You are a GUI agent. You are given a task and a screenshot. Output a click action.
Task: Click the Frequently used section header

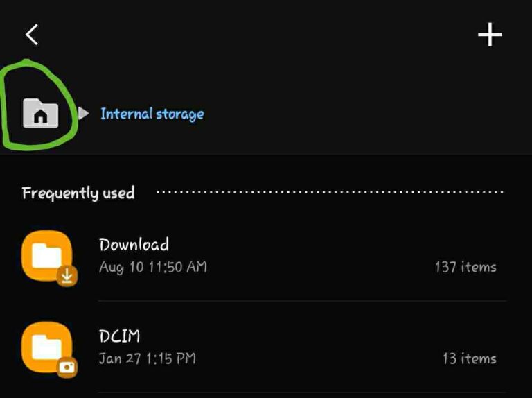pos(78,193)
